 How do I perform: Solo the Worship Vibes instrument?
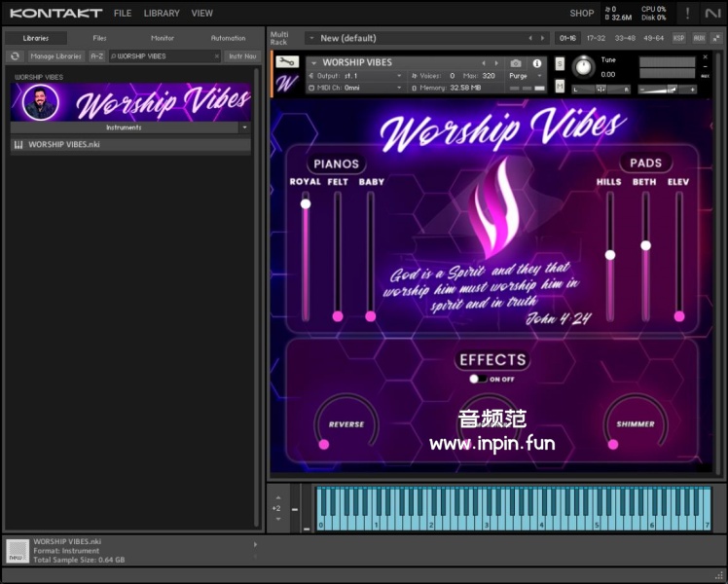[x=560, y=63]
